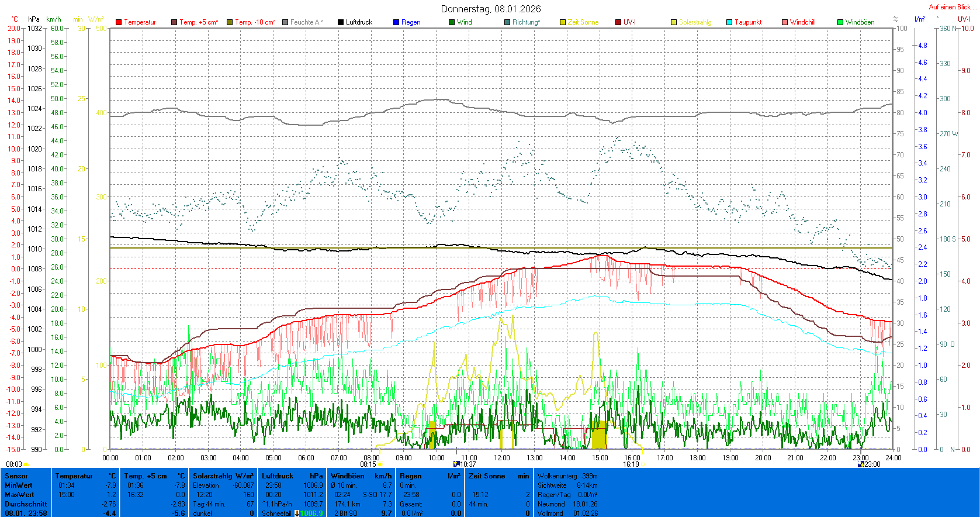980x517 pixels.
Task: Select the Solarstrahlg legend label
Action: (x=695, y=22)
